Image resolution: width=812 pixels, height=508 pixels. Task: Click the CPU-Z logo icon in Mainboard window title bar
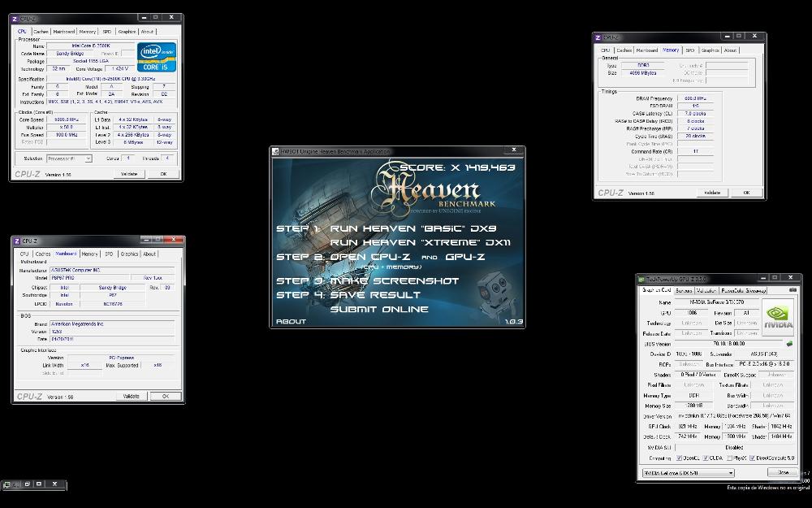[17, 241]
